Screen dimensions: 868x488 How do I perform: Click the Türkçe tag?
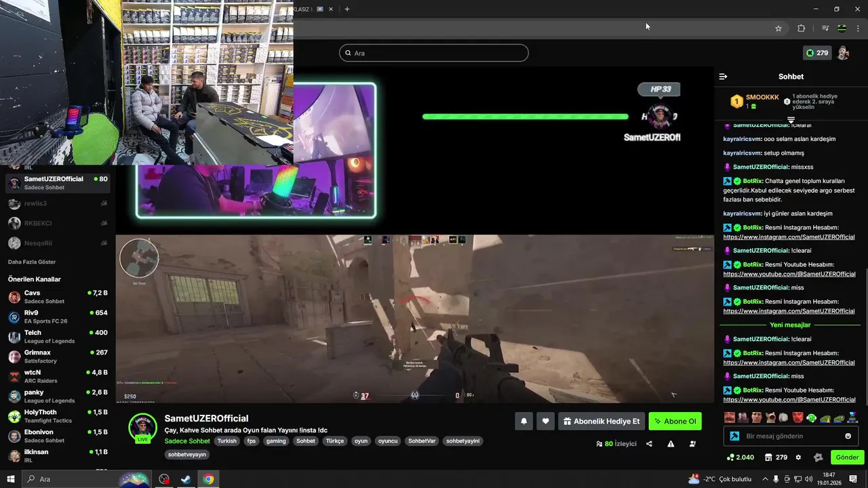coord(335,441)
